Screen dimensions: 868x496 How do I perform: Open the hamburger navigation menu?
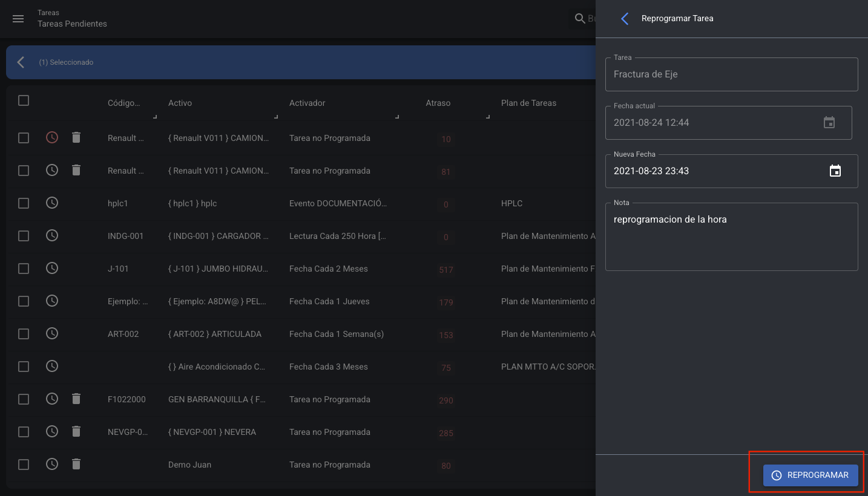[x=18, y=19]
